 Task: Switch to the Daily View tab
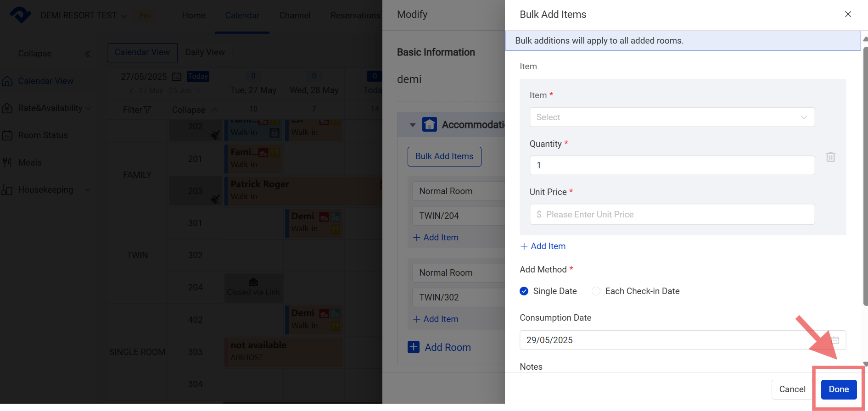pyautogui.click(x=205, y=52)
